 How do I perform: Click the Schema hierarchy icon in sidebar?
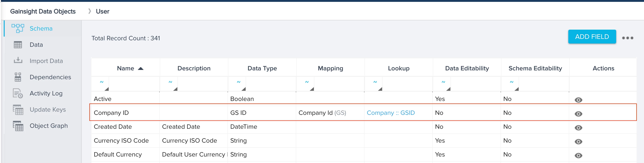pyautogui.click(x=18, y=28)
